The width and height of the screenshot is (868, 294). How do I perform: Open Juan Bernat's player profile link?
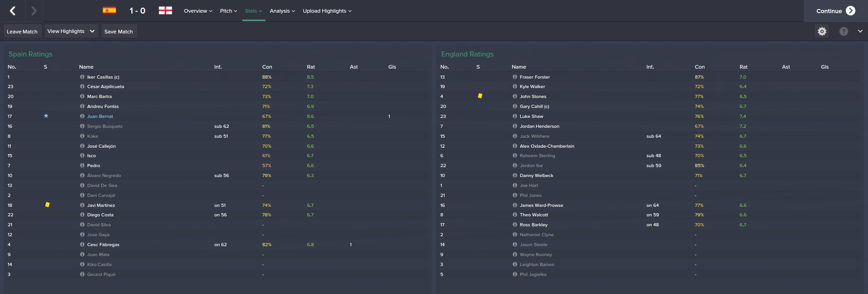coord(100,117)
